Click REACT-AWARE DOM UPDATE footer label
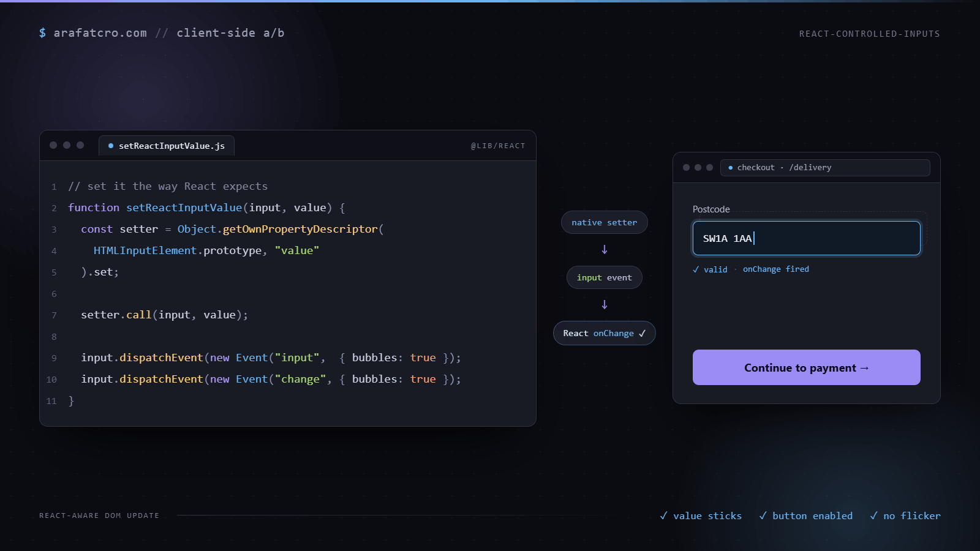 pos(99,515)
